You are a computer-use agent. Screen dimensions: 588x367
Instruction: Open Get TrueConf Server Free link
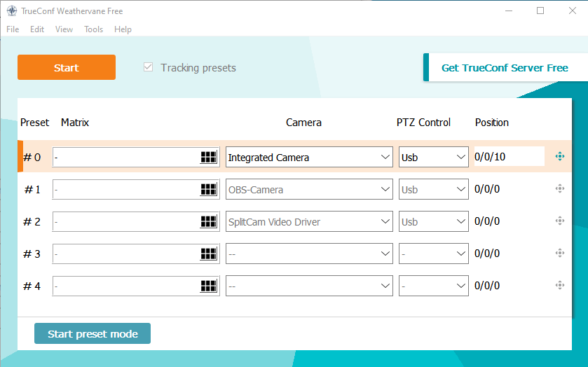pyautogui.click(x=505, y=67)
